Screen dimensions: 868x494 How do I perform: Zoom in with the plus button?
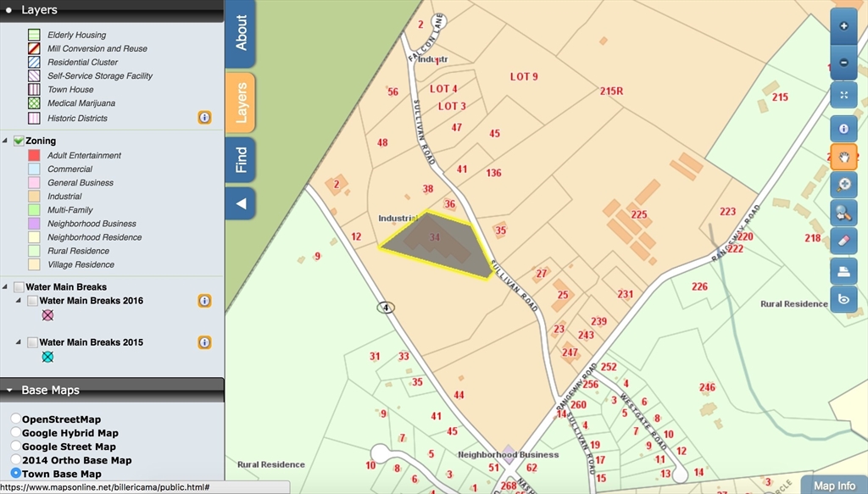coord(843,26)
